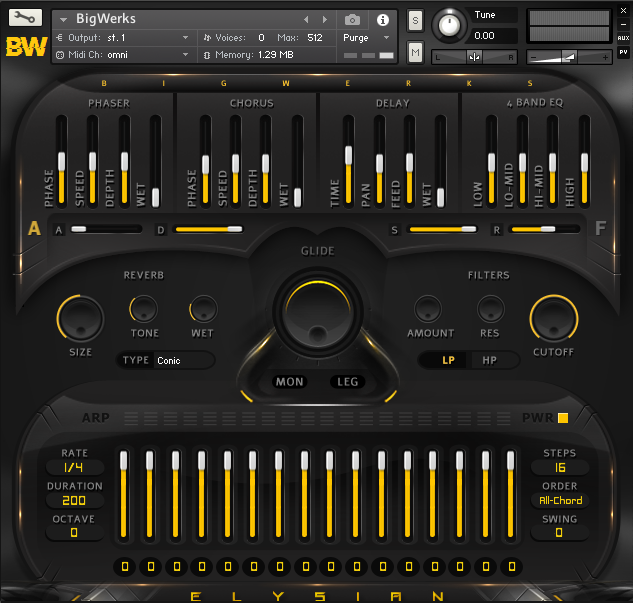Open the instrument info icon
This screenshot has height=603, width=633.
tap(383, 20)
